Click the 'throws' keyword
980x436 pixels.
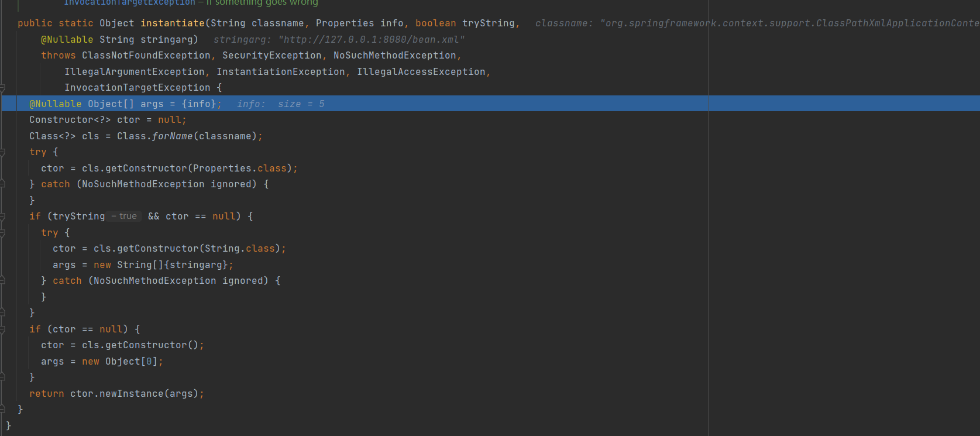click(x=58, y=56)
